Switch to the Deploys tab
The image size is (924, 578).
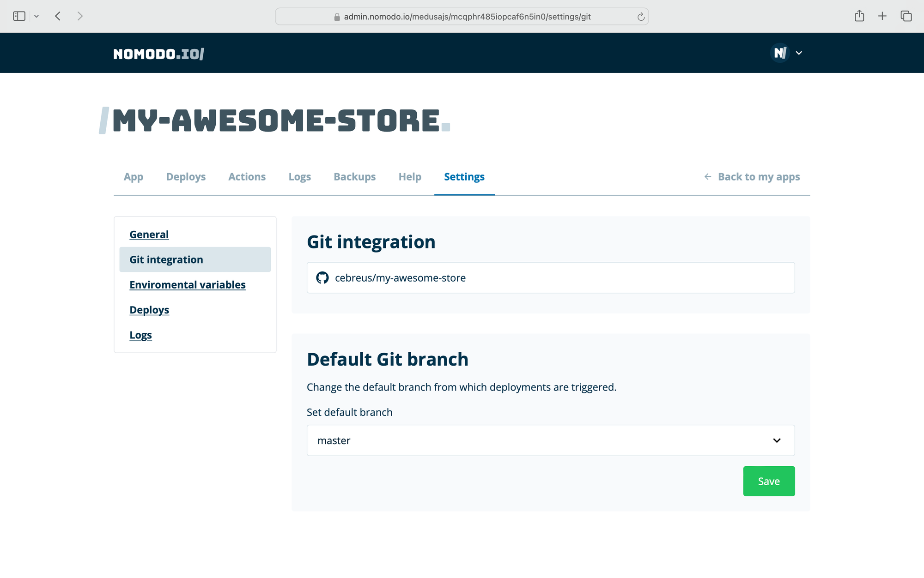pos(186,177)
